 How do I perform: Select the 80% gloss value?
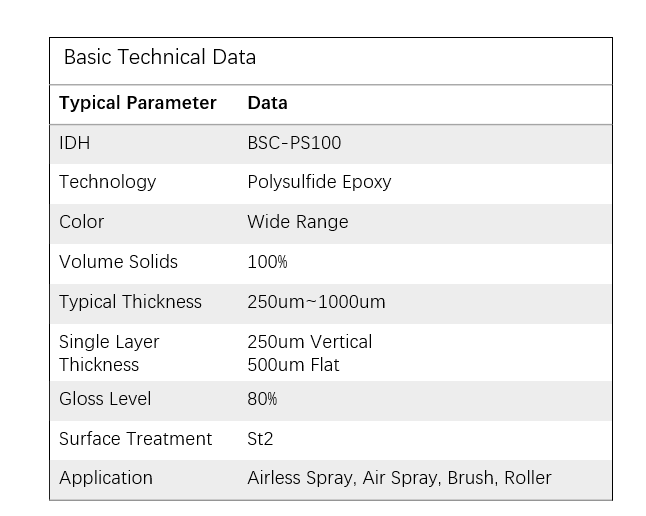[x=262, y=399]
